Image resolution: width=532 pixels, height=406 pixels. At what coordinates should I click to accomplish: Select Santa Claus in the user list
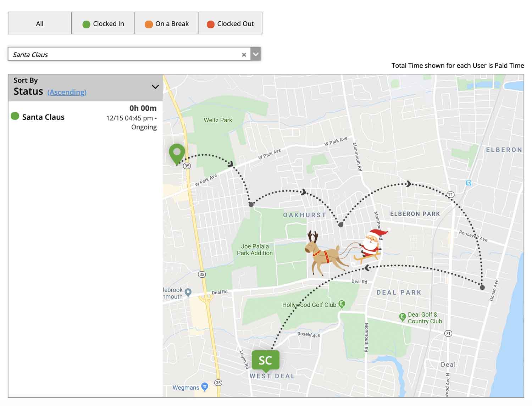(85, 117)
